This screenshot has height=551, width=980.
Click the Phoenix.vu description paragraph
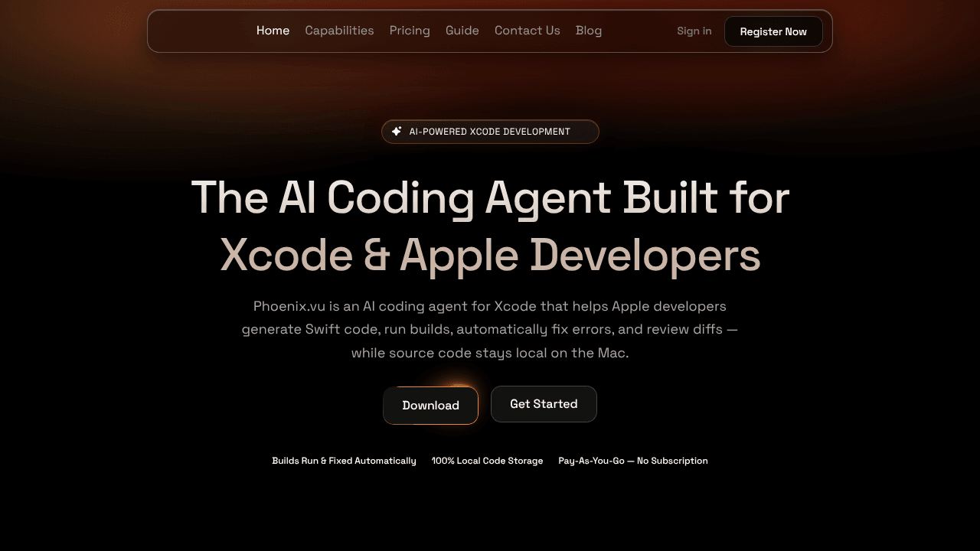490,330
